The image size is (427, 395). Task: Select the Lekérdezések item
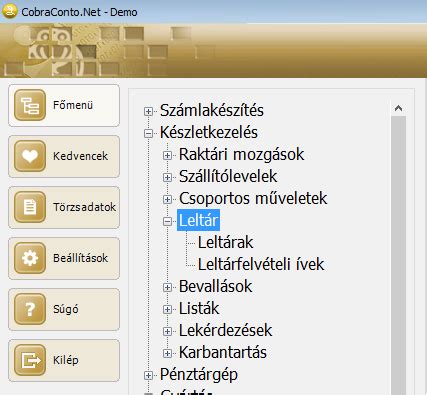[225, 330]
